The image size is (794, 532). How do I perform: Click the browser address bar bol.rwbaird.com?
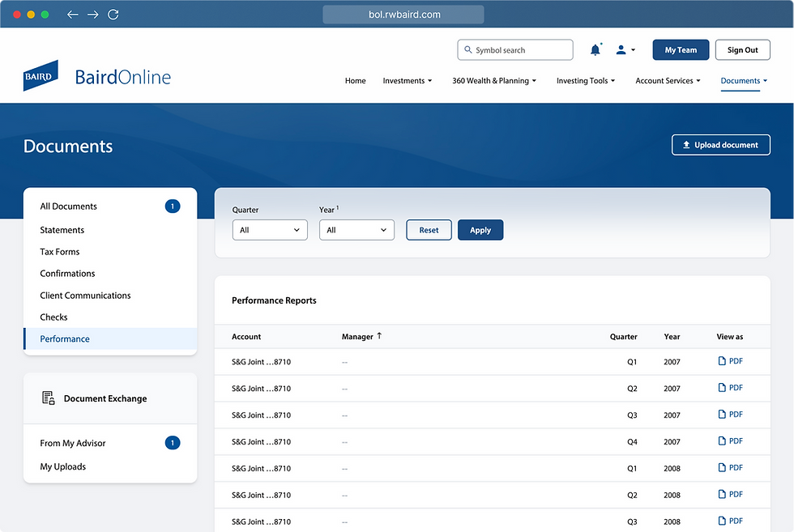pos(403,15)
